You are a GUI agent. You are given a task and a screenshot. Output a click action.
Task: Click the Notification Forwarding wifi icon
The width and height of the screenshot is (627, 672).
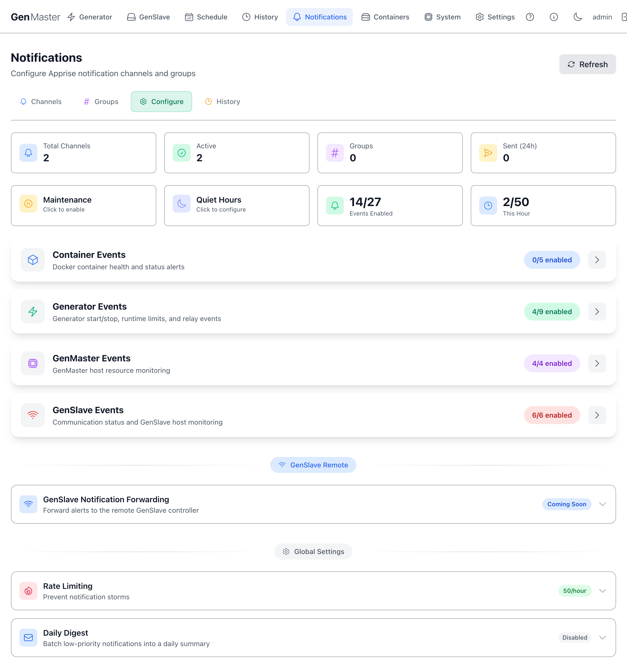(x=28, y=504)
